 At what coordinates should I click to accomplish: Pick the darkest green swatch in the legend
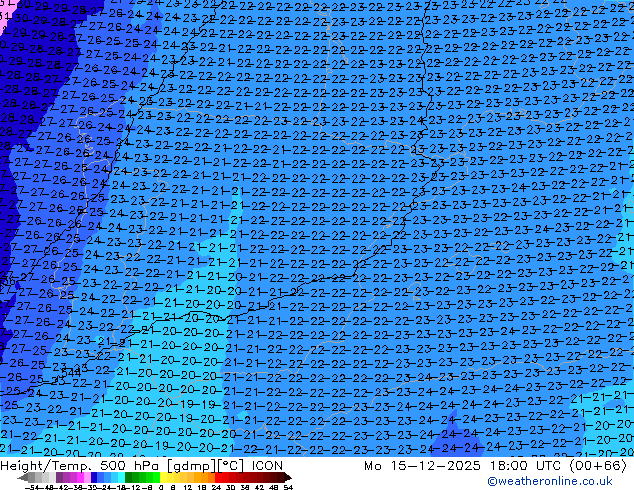(x=129, y=477)
